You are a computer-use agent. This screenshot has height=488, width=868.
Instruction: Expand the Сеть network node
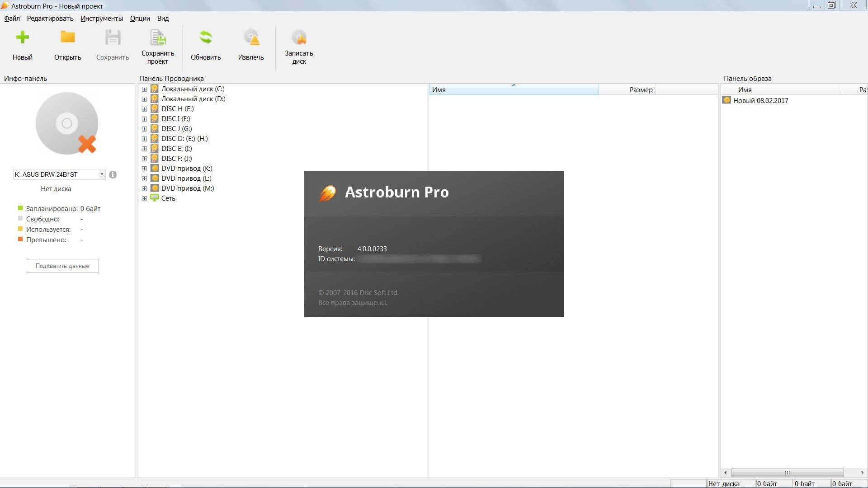(144, 198)
